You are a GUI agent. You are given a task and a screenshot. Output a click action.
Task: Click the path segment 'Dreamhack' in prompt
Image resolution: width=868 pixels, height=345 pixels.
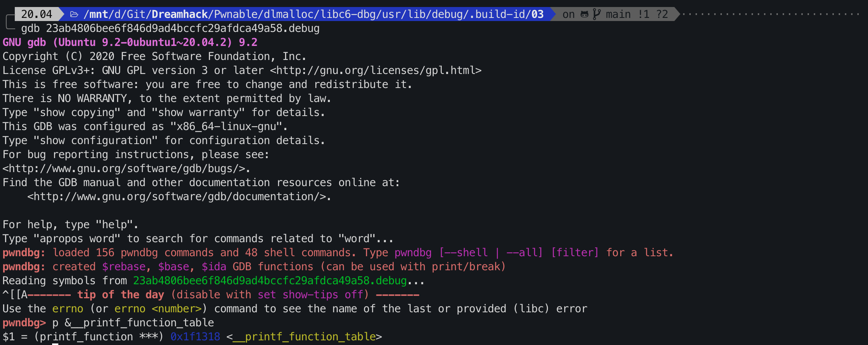coord(180,14)
